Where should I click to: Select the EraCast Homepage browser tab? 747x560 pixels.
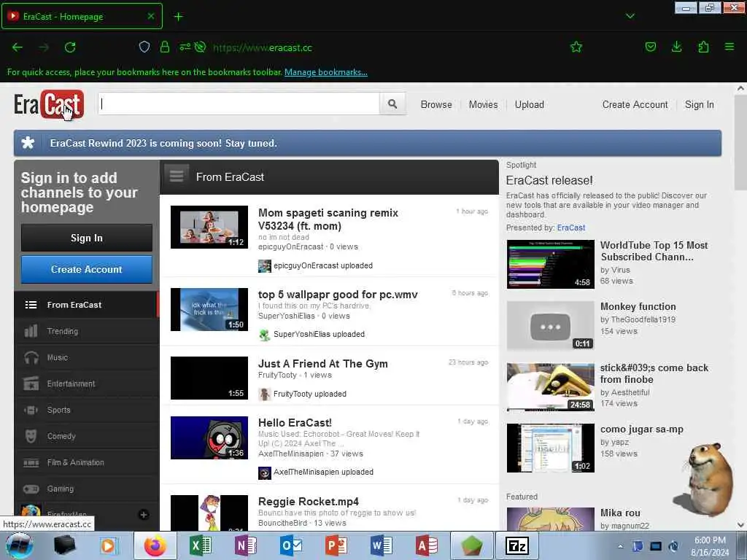[x=82, y=16]
